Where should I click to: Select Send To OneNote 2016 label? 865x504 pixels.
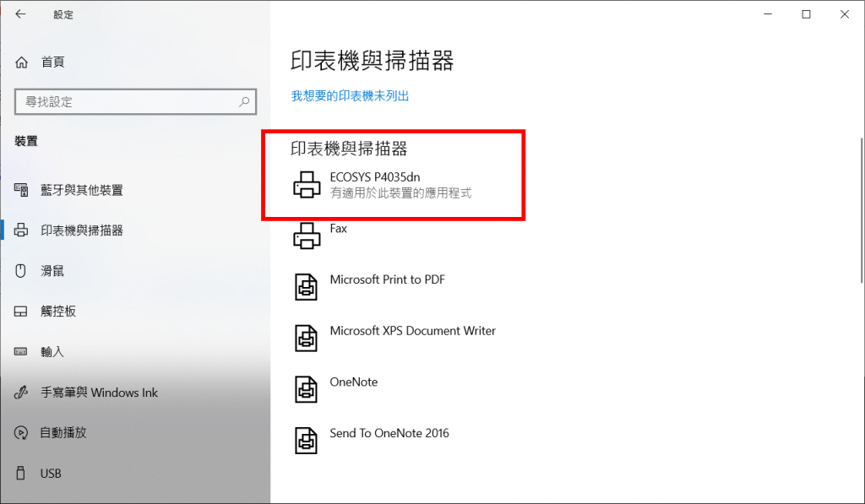389,433
